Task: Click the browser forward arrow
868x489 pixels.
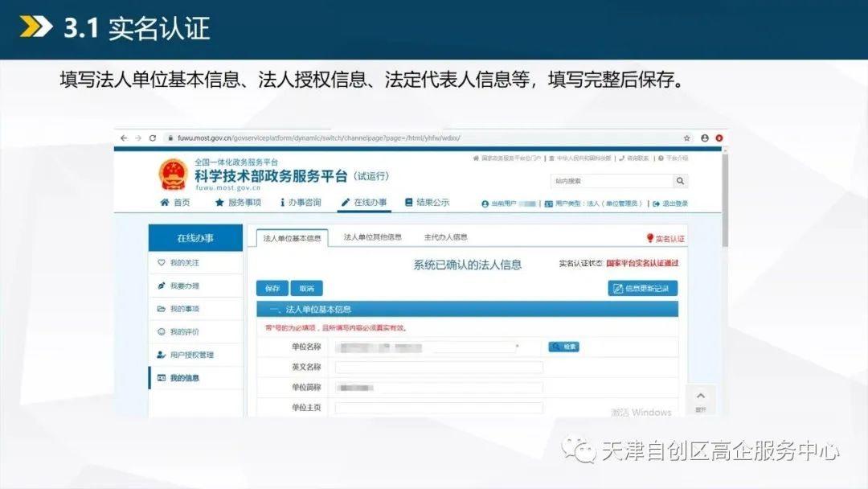Action: point(138,138)
